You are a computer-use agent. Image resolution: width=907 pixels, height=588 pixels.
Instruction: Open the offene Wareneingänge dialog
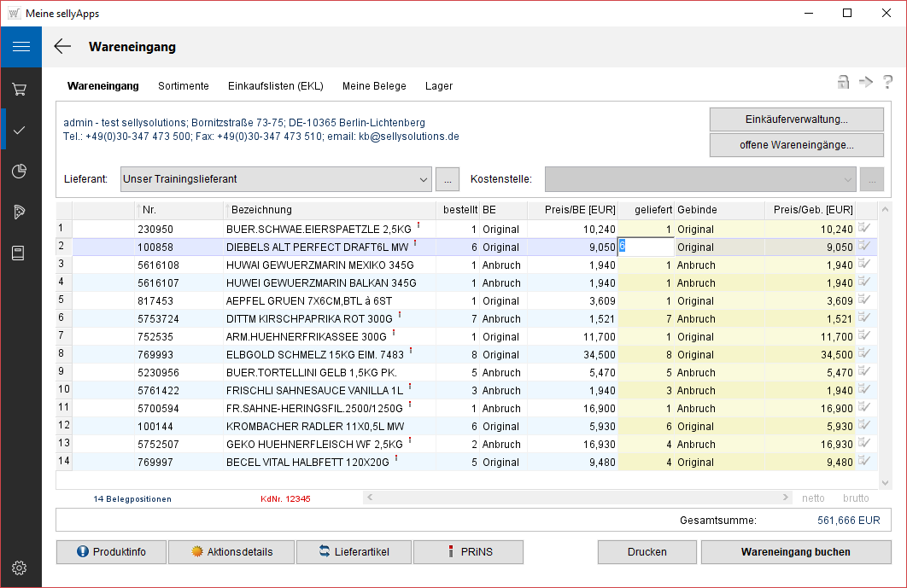click(x=796, y=145)
